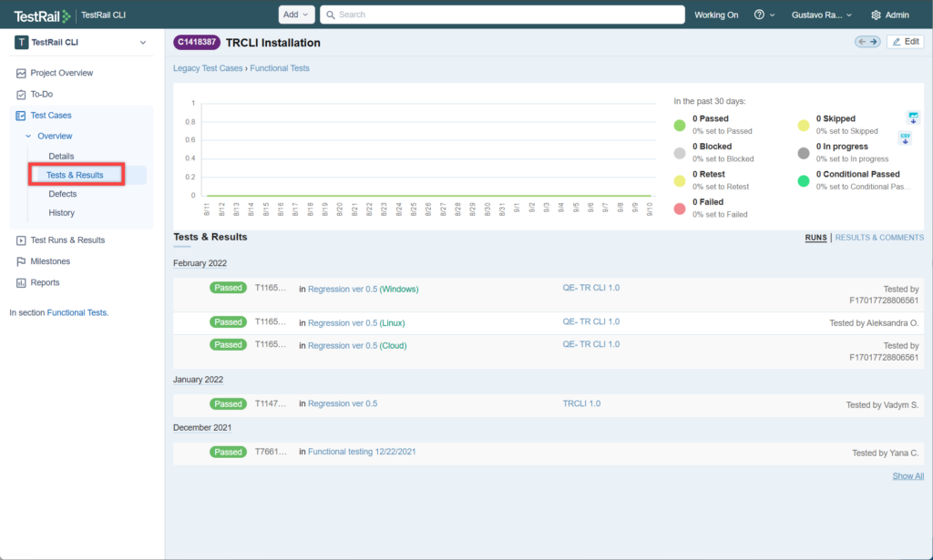
Task: Select Defects in the sidebar
Action: point(63,194)
